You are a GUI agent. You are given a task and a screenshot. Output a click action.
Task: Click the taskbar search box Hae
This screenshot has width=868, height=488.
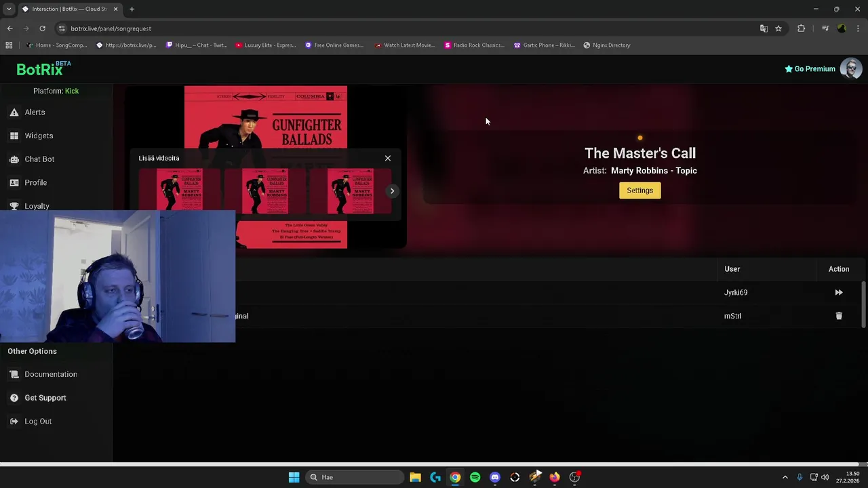pos(353,477)
